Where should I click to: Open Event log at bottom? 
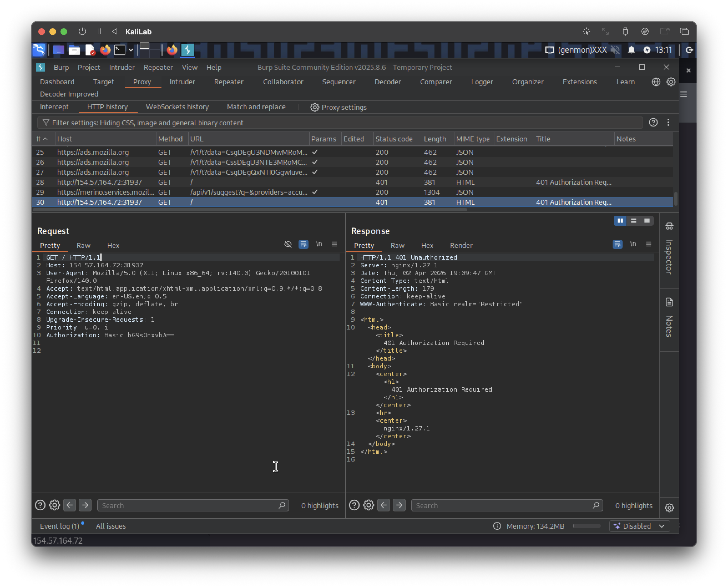point(60,526)
